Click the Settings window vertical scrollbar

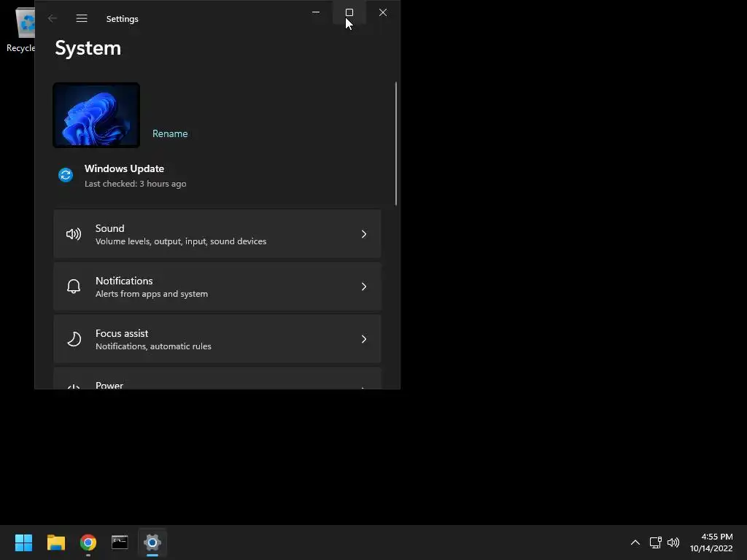pyautogui.click(x=396, y=144)
